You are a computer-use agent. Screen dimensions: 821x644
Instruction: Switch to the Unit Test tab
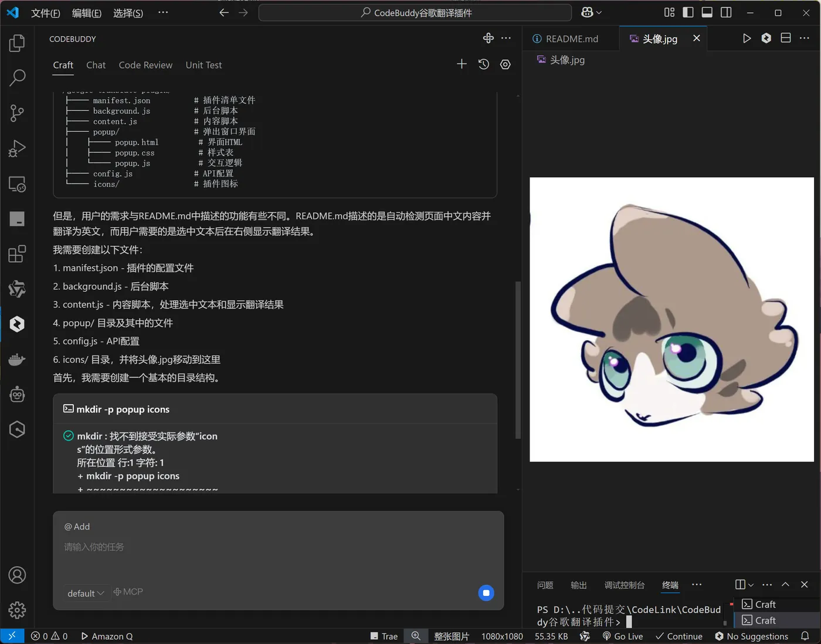pos(203,65)
